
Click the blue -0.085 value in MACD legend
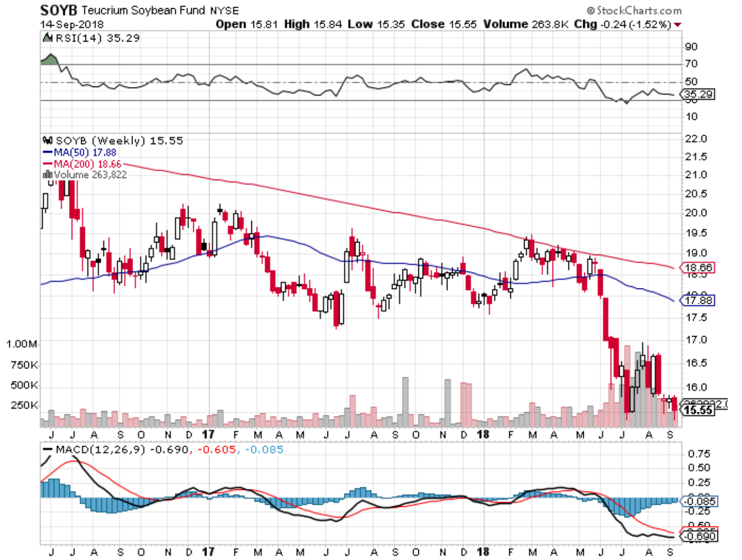point(264,450)
